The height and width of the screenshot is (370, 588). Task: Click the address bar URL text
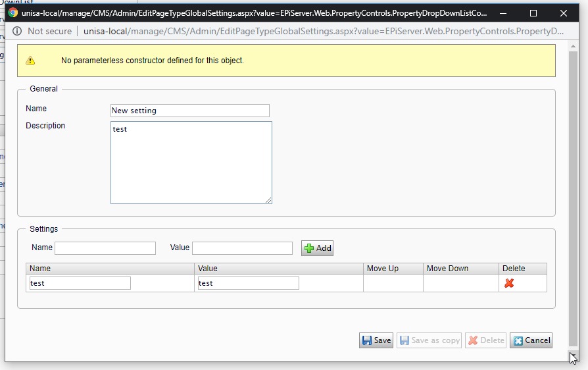pyautogui.click(x=323, y=31)
